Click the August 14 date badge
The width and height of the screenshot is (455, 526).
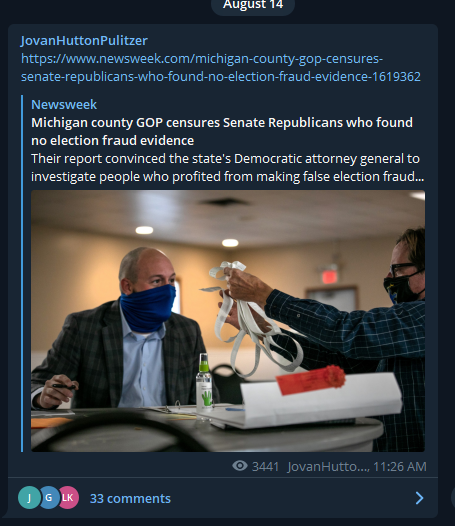point(253,5)
